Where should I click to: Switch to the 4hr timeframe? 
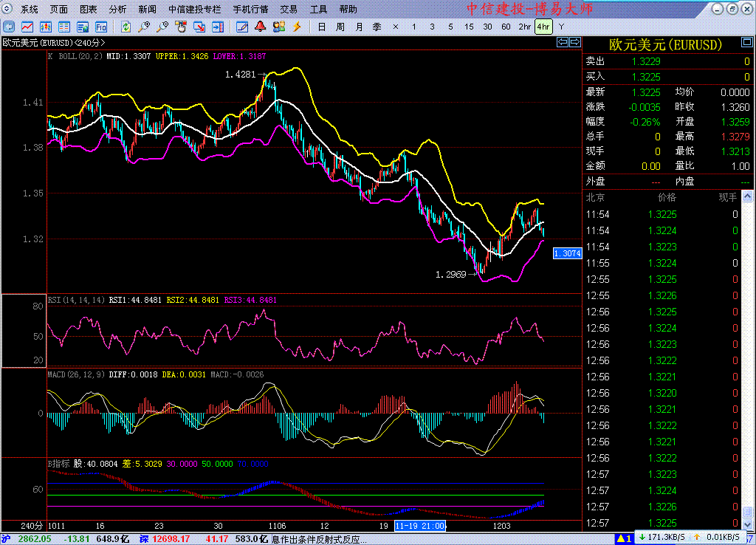coord(543,27)
